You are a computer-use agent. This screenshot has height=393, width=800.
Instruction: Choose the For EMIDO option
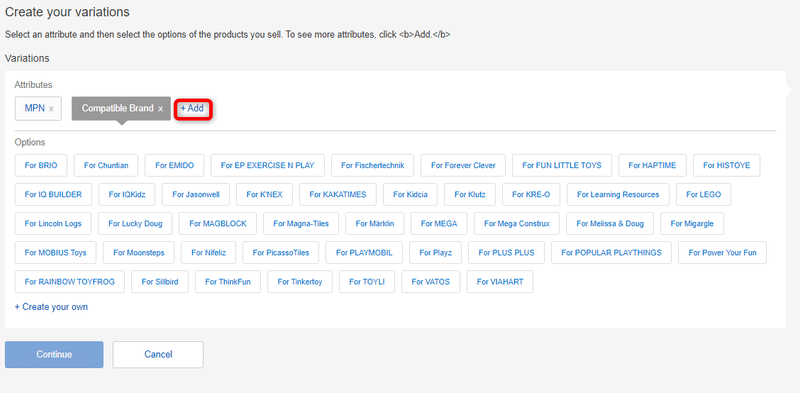(x=174, y=165)
